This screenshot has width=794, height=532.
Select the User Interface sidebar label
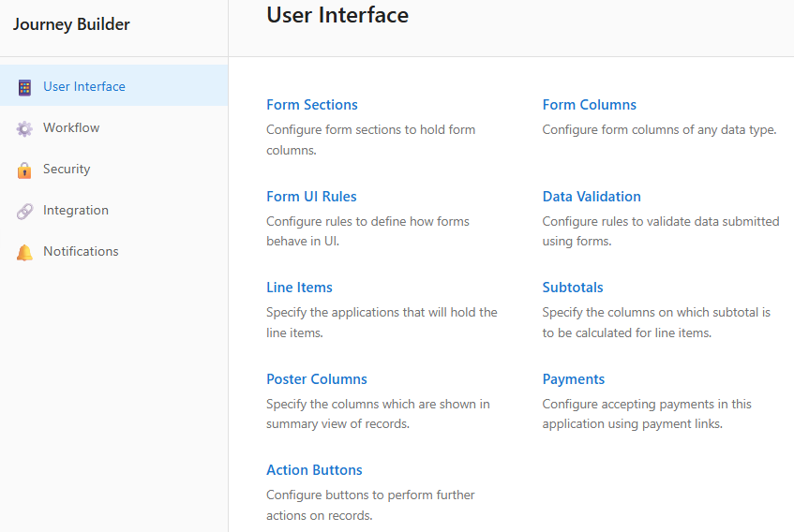click(84, 87)
